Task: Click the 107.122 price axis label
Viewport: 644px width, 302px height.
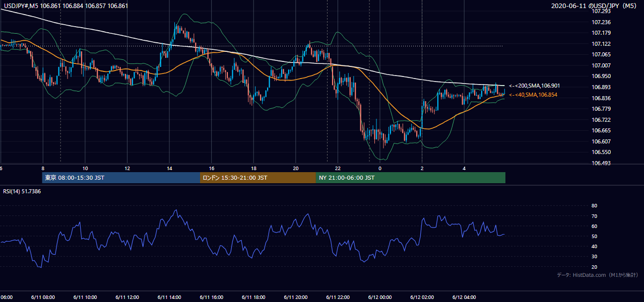Action: click(x=602, y=44)
